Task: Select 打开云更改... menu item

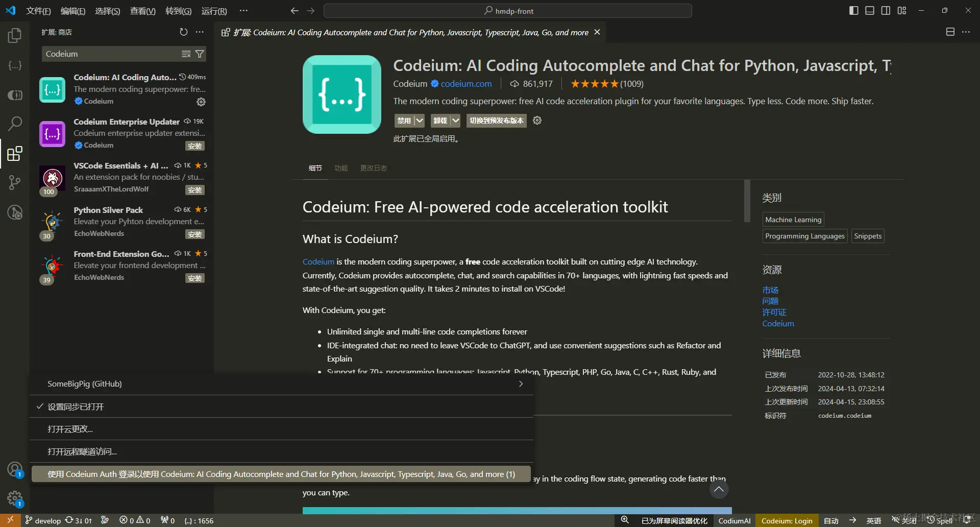Action: click(x=282, y=429)
